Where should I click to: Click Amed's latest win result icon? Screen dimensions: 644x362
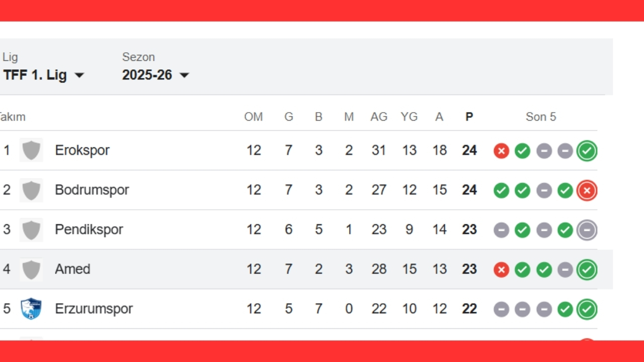click(x=587, y=270)
